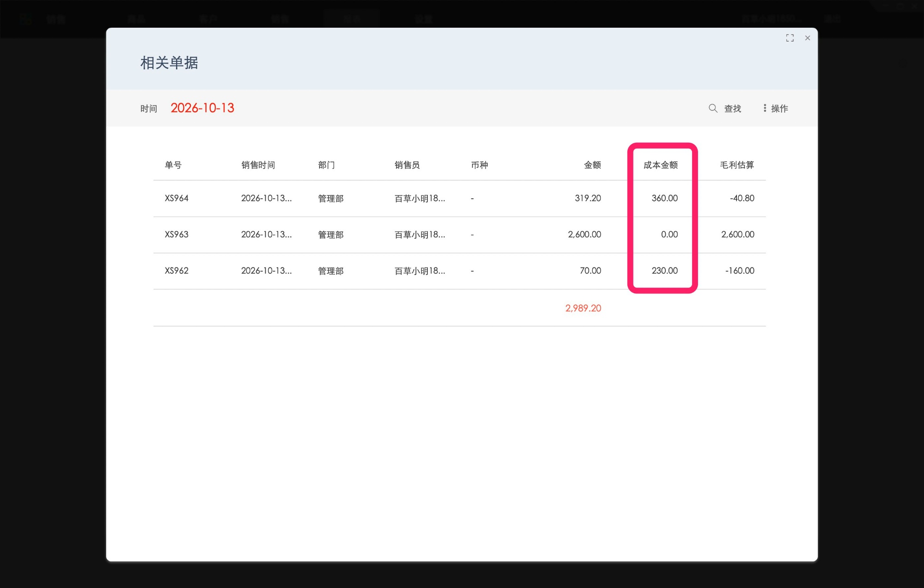Click the fullscreen expand icon of the dialog
924x588 pixels.
click(790, 38)
